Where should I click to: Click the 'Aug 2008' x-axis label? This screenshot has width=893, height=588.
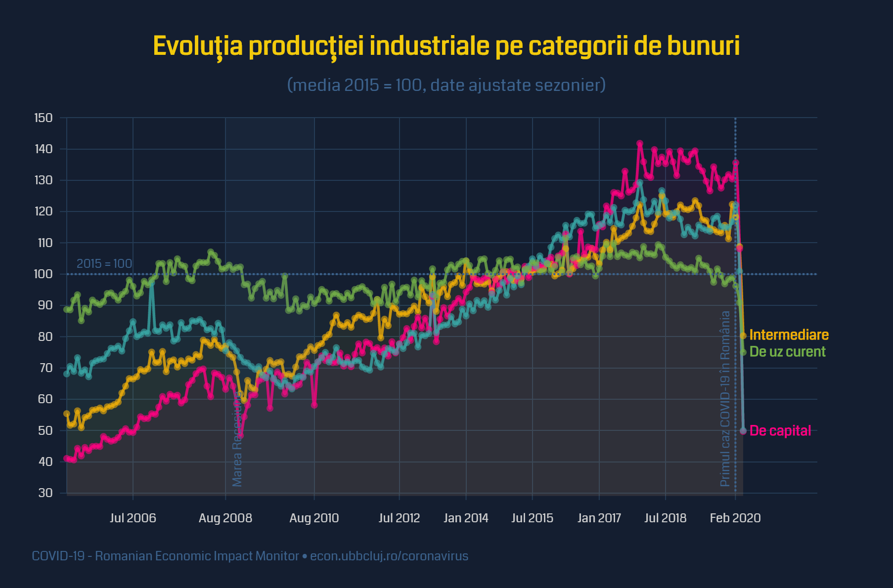[x=225, y=518]
